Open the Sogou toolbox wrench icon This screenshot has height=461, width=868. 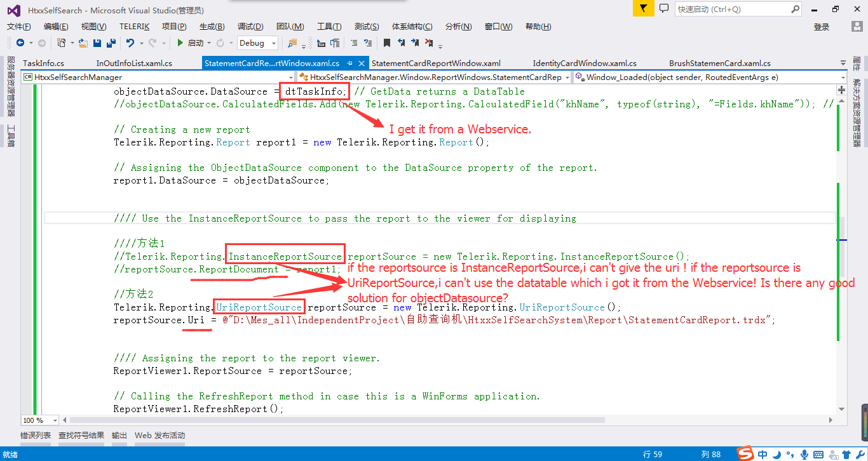tap(859, 454)
